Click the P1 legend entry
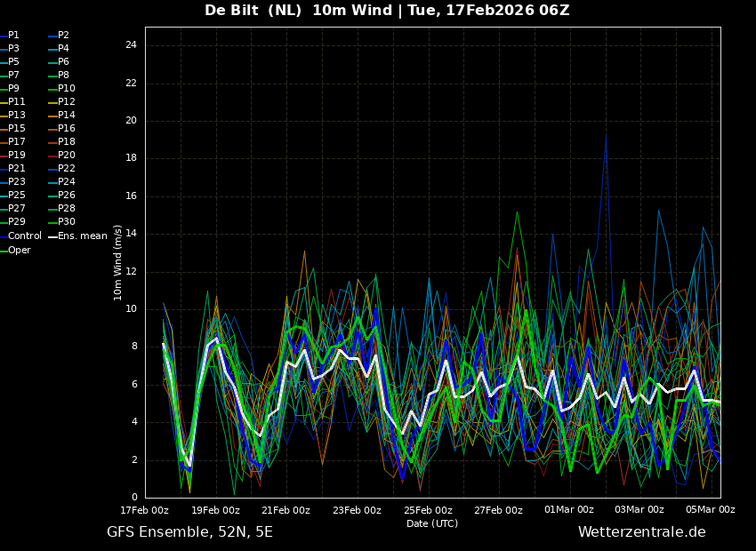The height and width of the screenshot is (551, 756). [13, 36]
